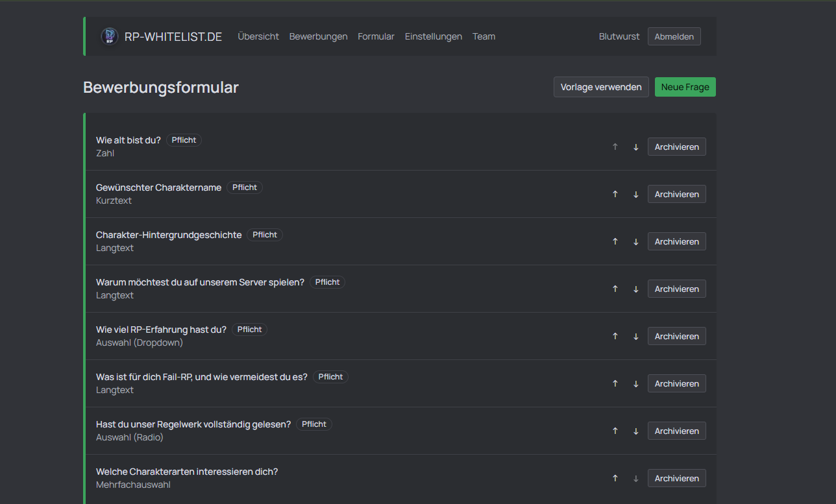Image resolution: width=836 pixels, height=504 pixels.
Task: Archive 'Charakter-Hintergrundgeschichte'
Action: pyautogui.click(x=677, y=241)
